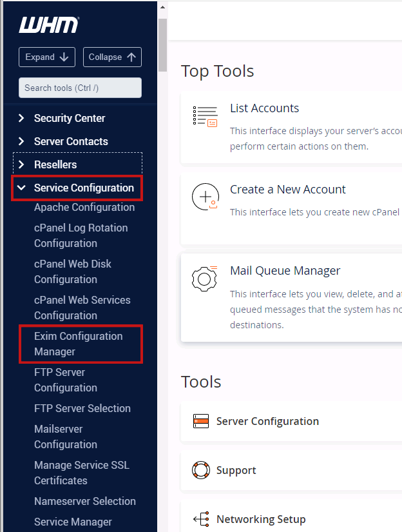Click the Collapse all button
402x532 pixels.
click(112, 57)
